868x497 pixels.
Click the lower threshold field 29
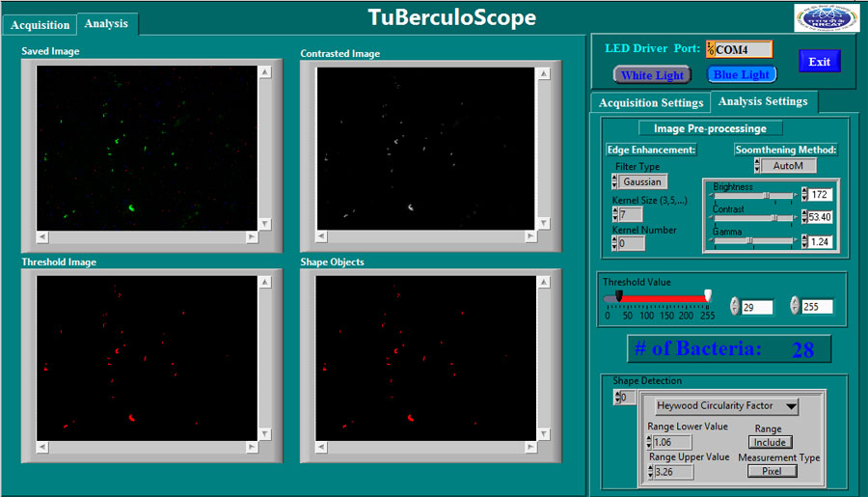click(x=757, y=307)
